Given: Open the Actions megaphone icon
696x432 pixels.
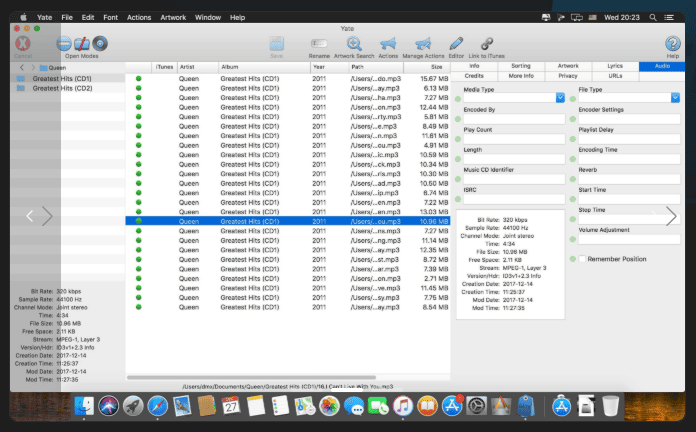Looking at the screenshot, I should (x=388, y=44).
